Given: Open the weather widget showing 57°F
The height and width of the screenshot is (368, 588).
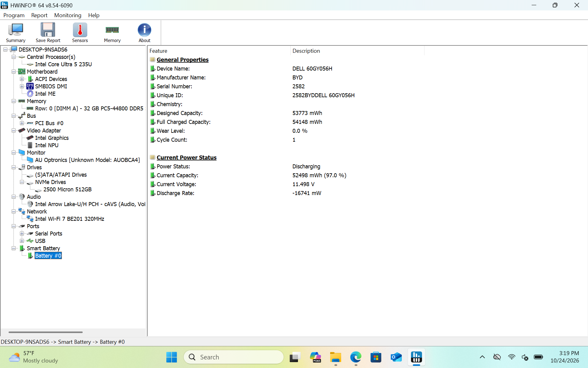Looking at the screenshot, I should click(x=33, y=357).
